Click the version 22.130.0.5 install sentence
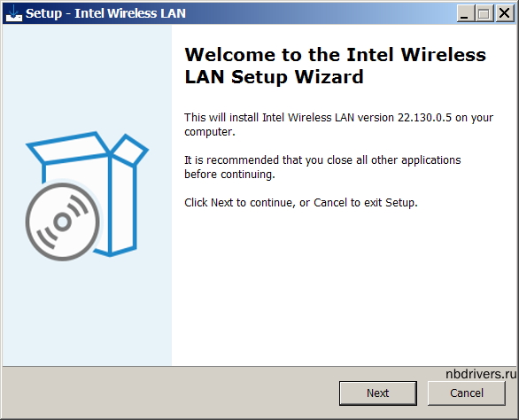This screenshot has height=420, width=519. coord(338,125)
